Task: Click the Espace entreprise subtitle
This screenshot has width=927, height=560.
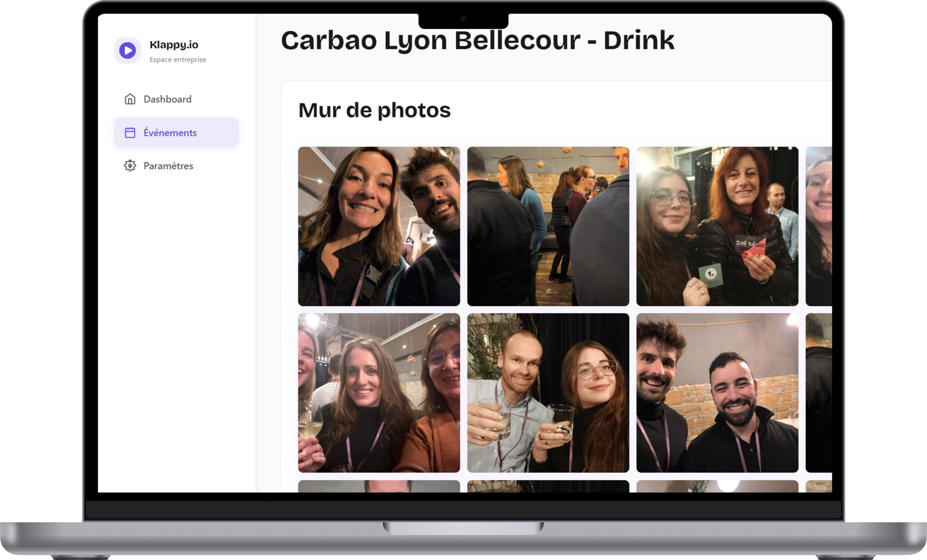Action: tap(177, 60)
